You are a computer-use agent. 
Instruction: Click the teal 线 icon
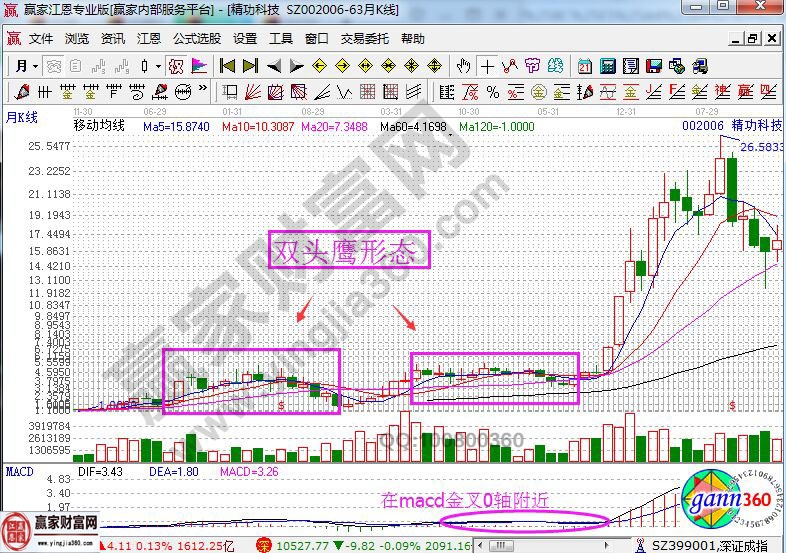click(555, 66)
